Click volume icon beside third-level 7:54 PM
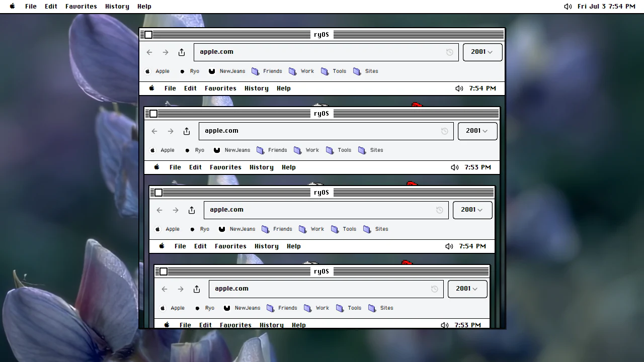This screenshot has height=362, width=644. tap(449, 246)
